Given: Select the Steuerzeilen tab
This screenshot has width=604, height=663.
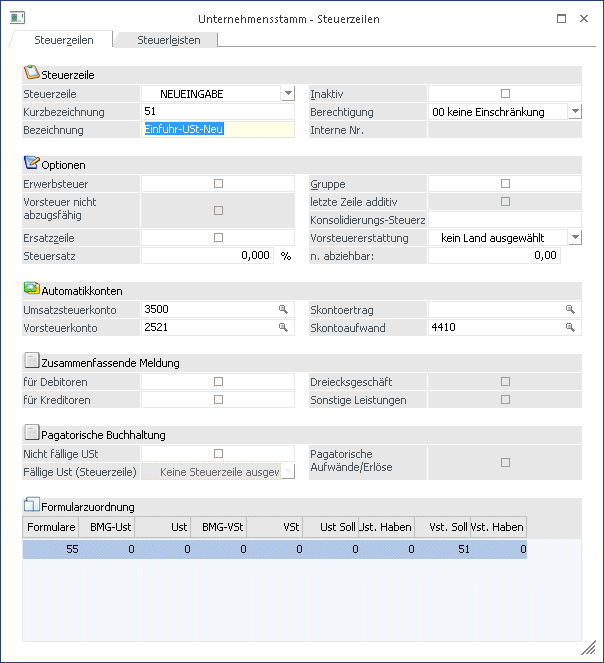Looking at the screenshot, I should pos(64,39).
